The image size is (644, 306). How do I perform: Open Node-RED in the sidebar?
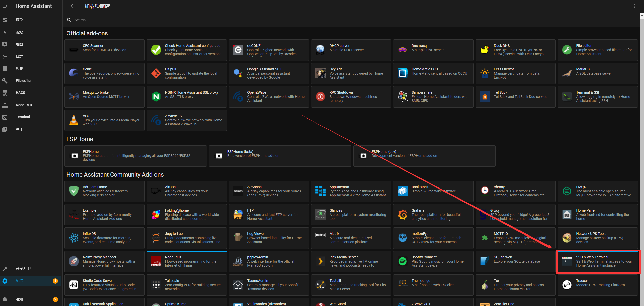click(30, 105)
